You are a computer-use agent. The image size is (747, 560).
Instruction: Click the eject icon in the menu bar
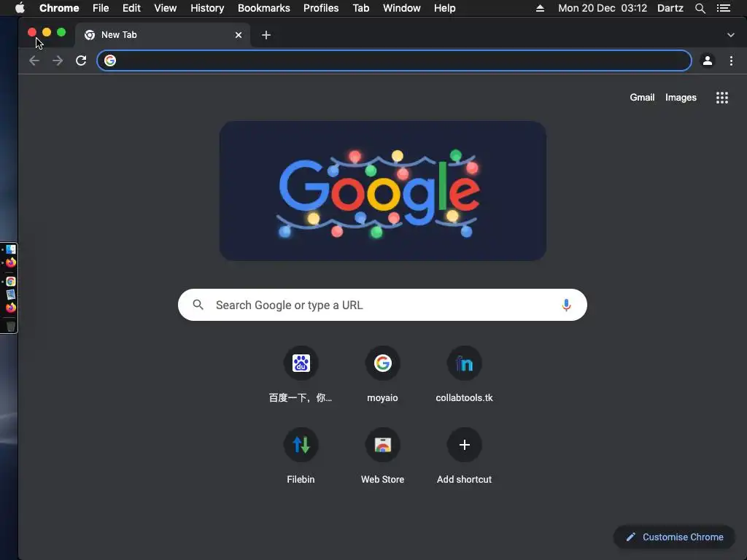pos(540,8)
